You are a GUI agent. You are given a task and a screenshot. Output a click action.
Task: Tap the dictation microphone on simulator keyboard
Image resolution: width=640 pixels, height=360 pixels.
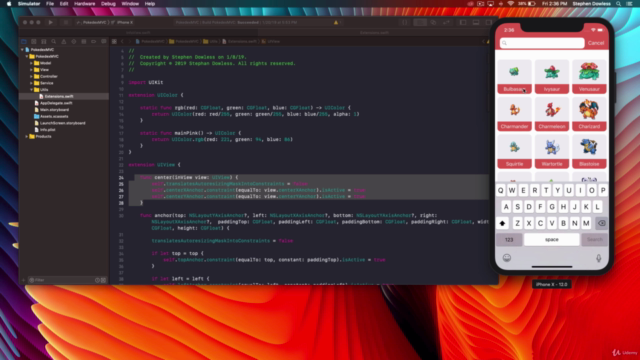[x=599, y=258]
